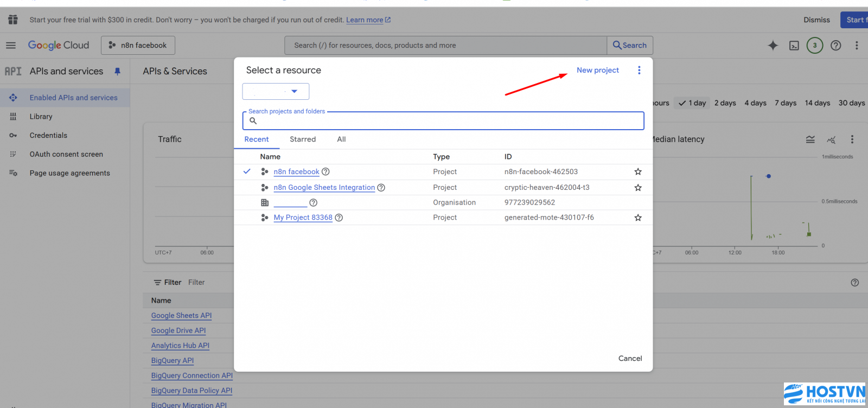The image size is (868, 408).
Task: Select n8n Google Sheets Integration project link
Action: (324, 188)
